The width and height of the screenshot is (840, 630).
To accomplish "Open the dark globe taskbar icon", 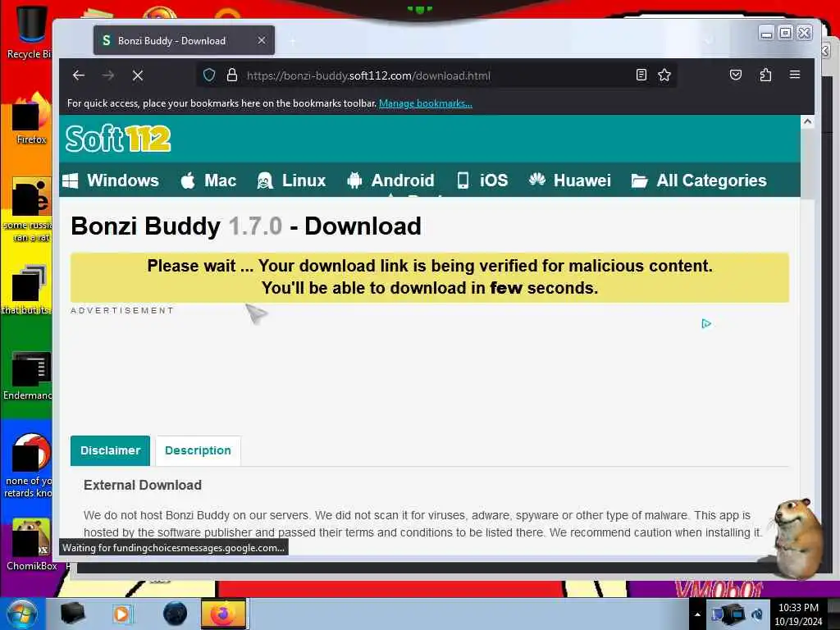I will point(175,614).
